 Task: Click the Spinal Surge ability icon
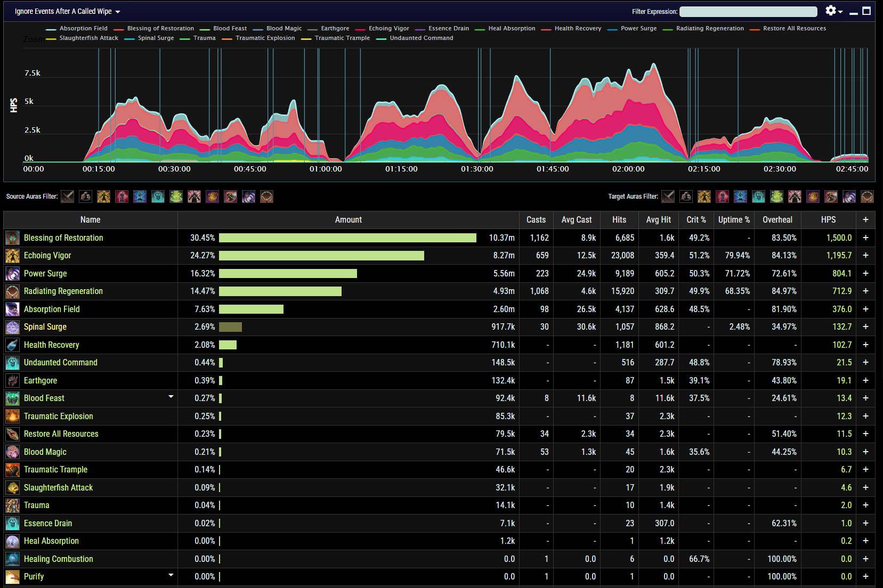pos(12,327)
